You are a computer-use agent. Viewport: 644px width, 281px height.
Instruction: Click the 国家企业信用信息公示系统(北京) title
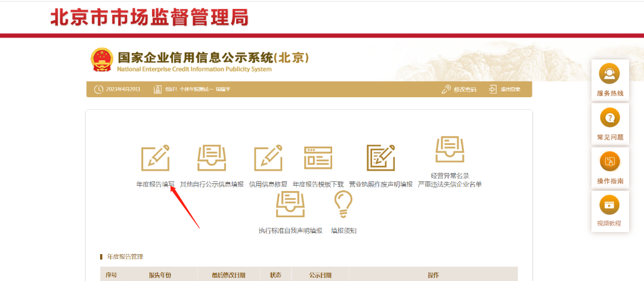[x=213, y=57]
